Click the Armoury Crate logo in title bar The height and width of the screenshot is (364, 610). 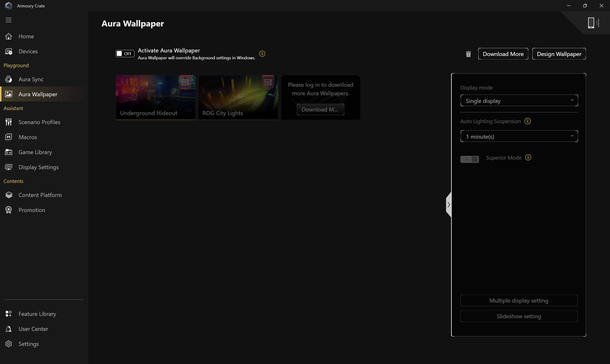(9, 6)
